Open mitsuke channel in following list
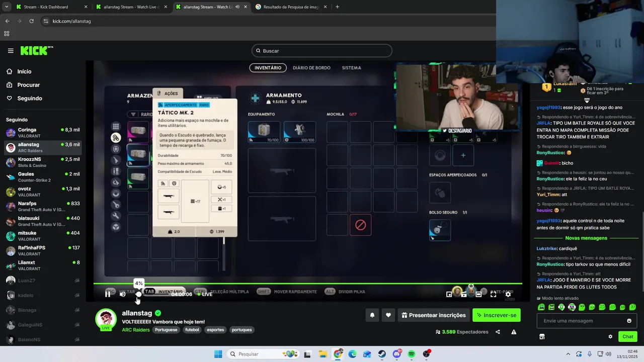 tap(43, 236)
